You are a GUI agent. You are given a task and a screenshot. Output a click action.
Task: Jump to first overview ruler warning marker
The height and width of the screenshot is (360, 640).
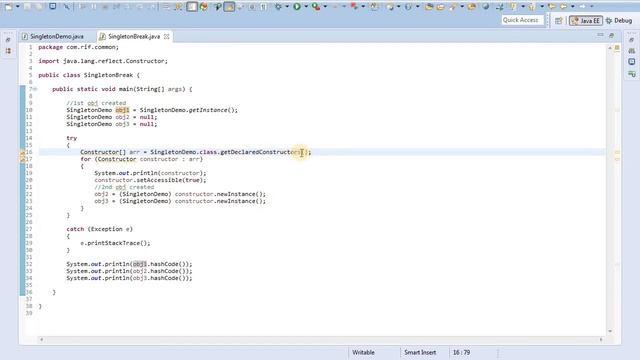[x=617, y=152]
